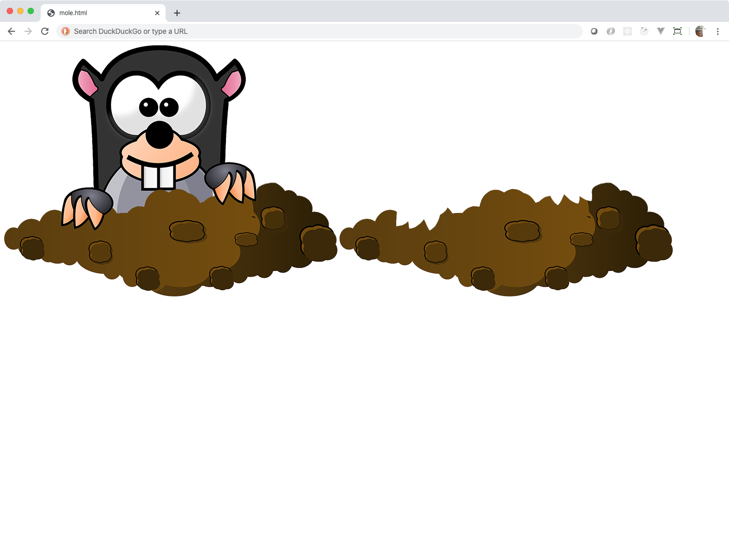Viewport: 729px width, 560px height.
Task: Open a new browser tab
Action: [177, 13]
